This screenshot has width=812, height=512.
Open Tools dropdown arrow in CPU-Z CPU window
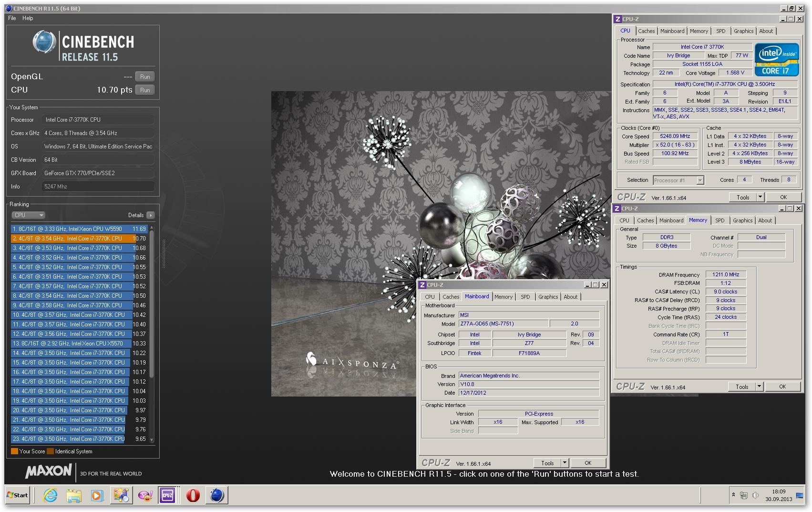pos(761,197)
